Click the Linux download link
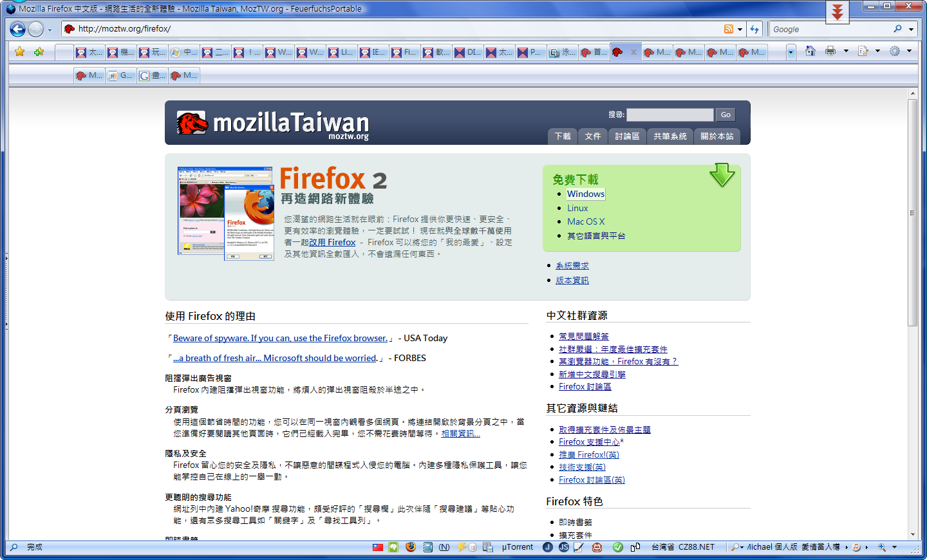Image resolution: width=927 pixels, height=560 pixels. tap(577, 208)
